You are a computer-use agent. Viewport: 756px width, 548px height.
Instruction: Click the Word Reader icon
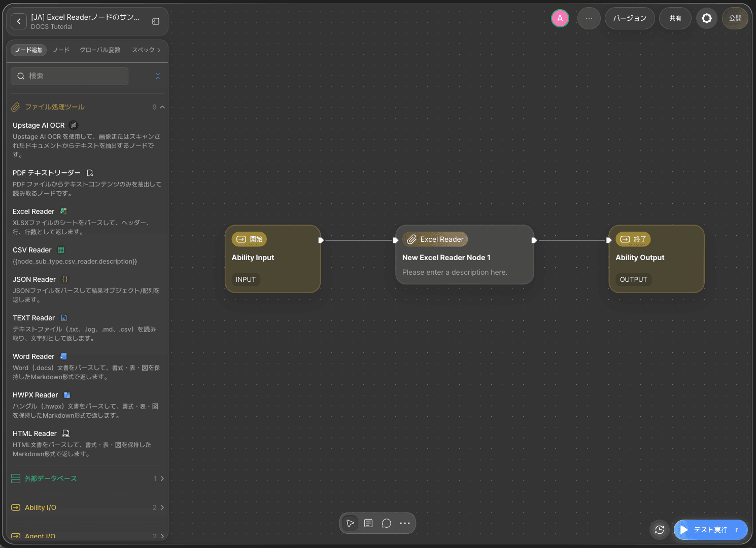pyautogui.click(x=63, y=356)
